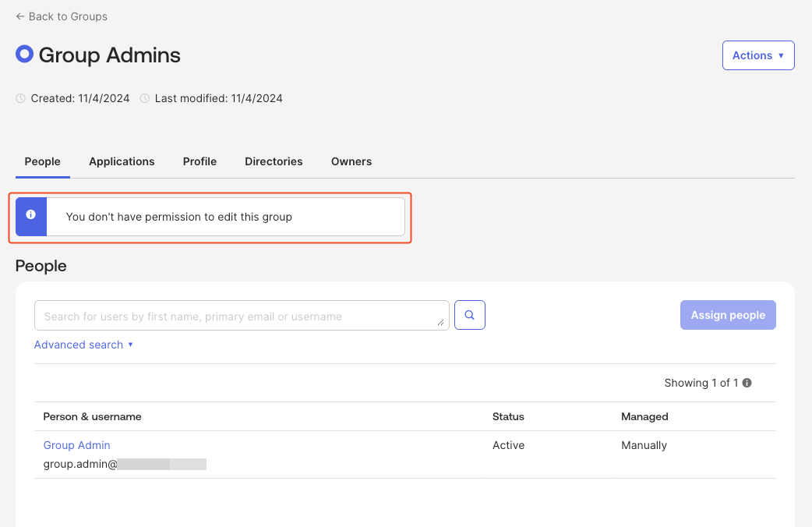Click the magnifier search button

pyautogui.click(x=470, y=316)
